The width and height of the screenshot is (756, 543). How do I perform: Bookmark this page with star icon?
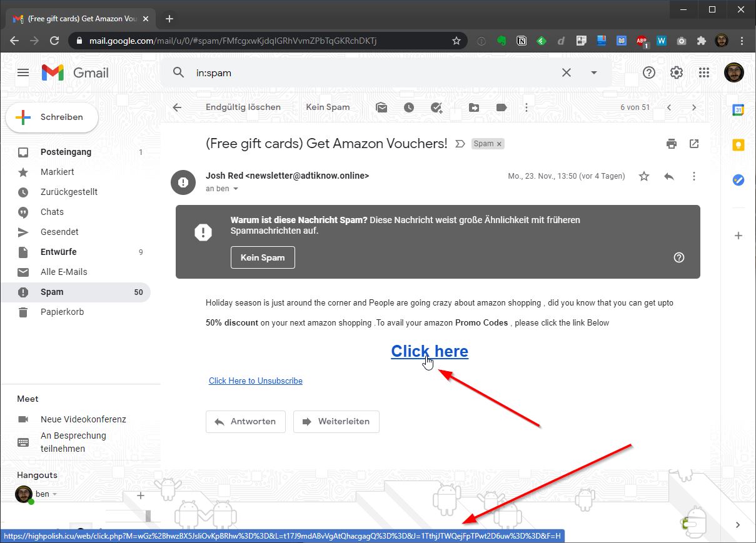click(456, 41)
